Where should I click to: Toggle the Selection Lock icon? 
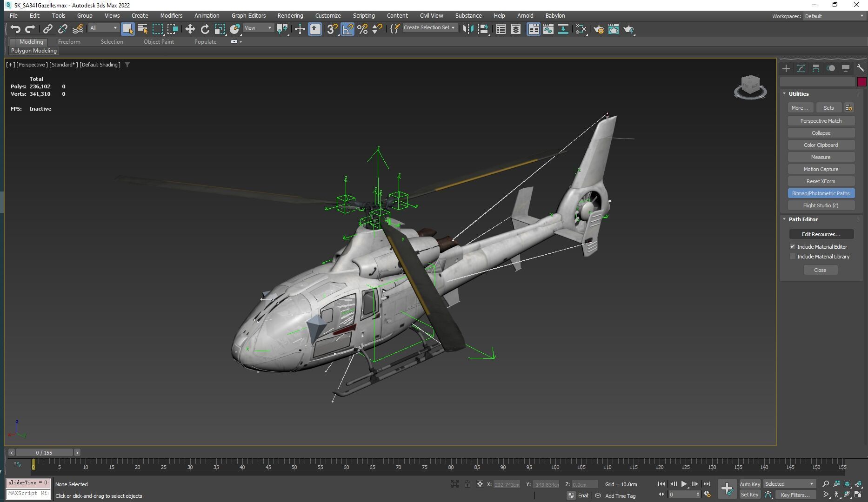pyautogui.click(x=467, y=484)
